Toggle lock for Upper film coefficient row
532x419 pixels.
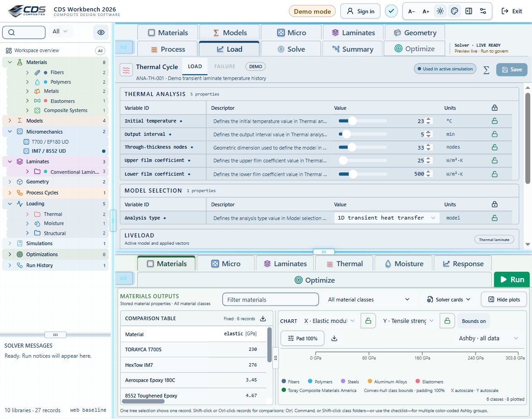pos(494,161)
